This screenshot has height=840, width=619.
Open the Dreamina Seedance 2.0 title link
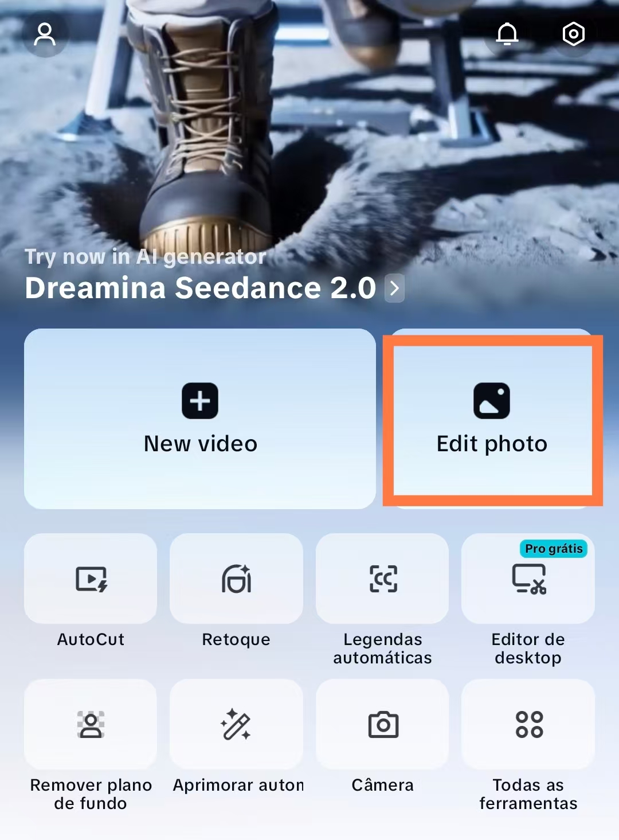point(200,288)
